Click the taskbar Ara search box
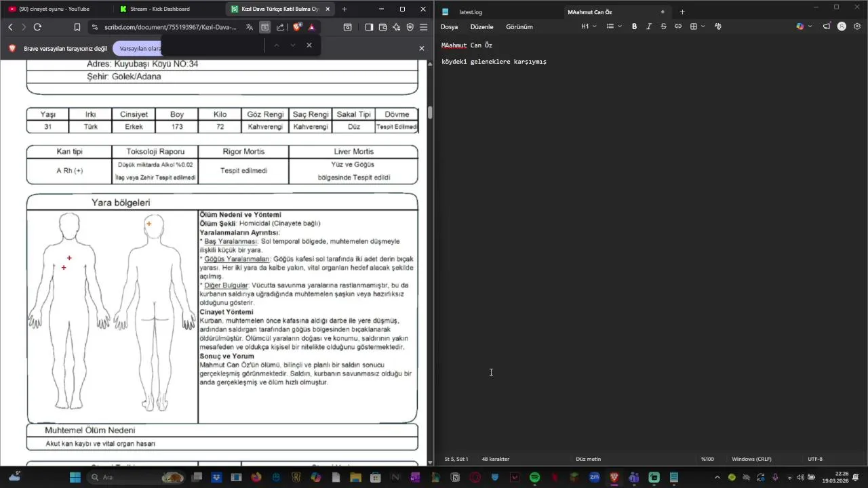The image size is (868, 488). point(136,477)
